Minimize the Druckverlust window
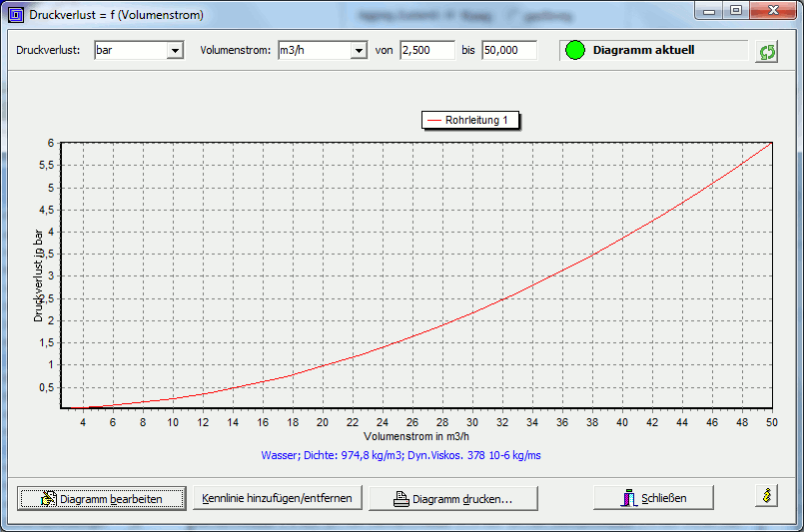This screenshot has height=532, width=804. coord(711,12)
